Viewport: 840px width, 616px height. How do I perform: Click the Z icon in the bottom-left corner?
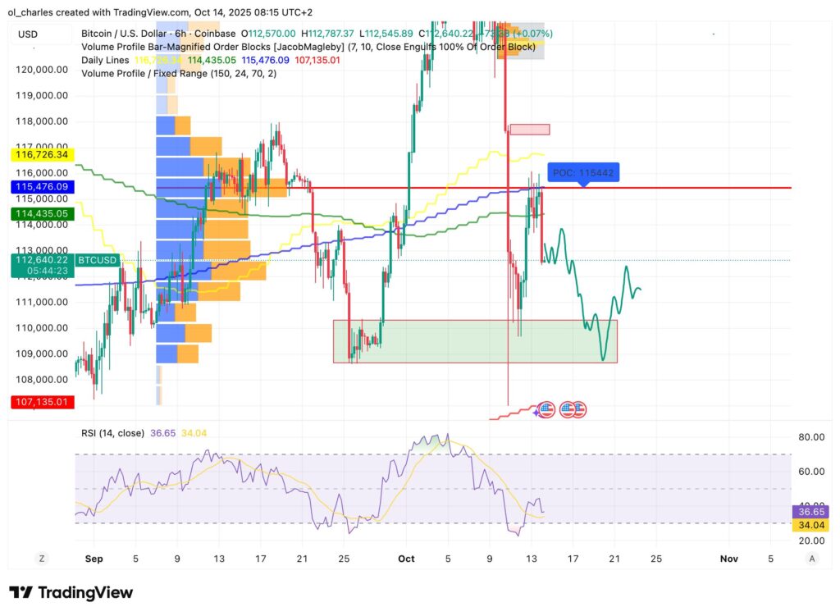click(41, 558)
